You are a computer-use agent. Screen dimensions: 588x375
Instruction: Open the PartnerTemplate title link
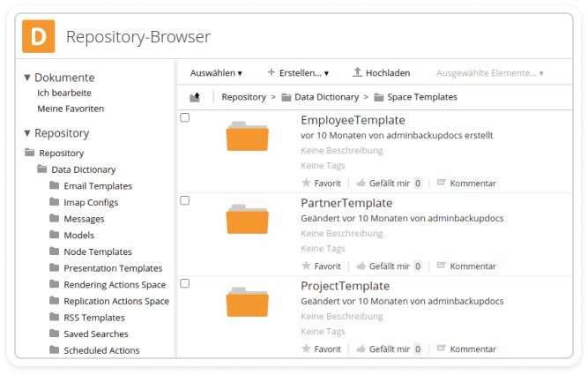(x=346, y=203)
